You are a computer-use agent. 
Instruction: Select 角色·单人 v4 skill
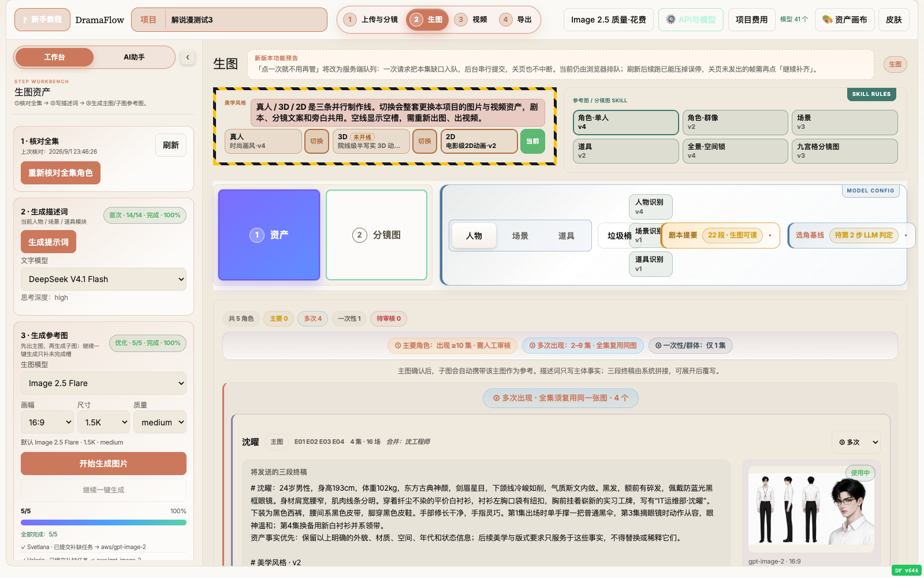pyautogui.click(x=625, y=122)
